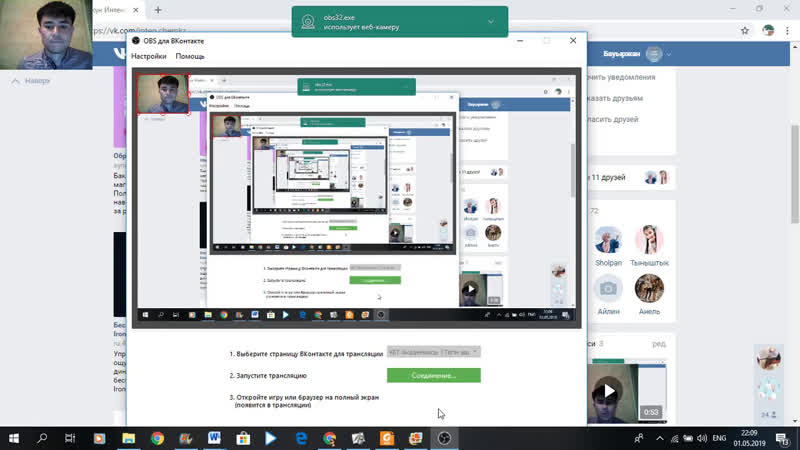
Task: Open the Помощь menu in OBS
Action: 190,56
